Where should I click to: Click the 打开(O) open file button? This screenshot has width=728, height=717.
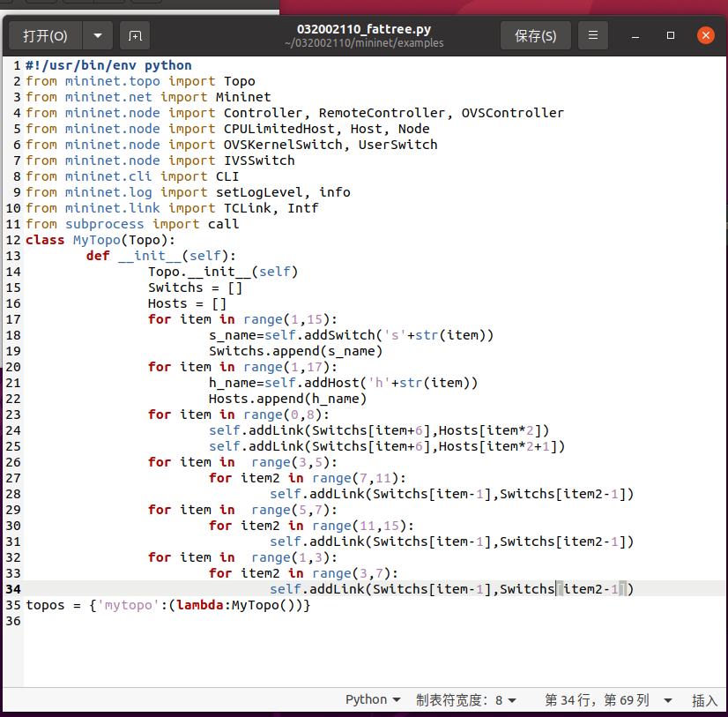[46, 36]
